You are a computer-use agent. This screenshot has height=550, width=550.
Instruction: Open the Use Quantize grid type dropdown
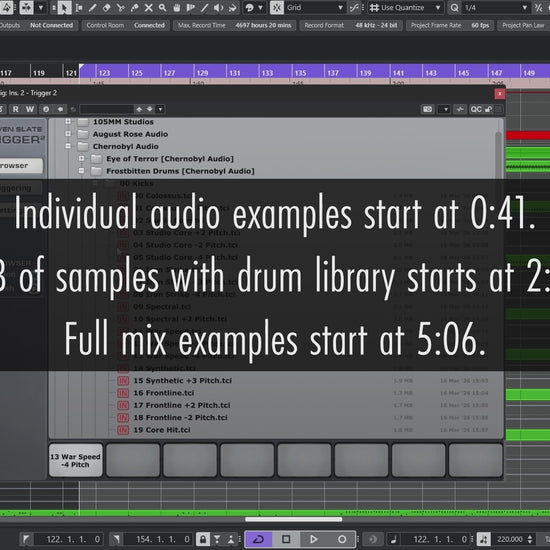(x=405, y=7)
